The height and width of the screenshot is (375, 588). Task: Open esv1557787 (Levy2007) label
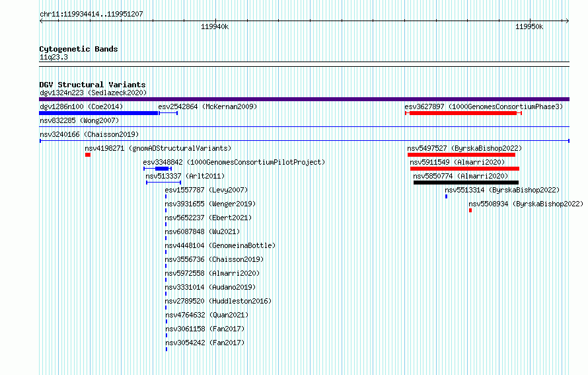206,190
